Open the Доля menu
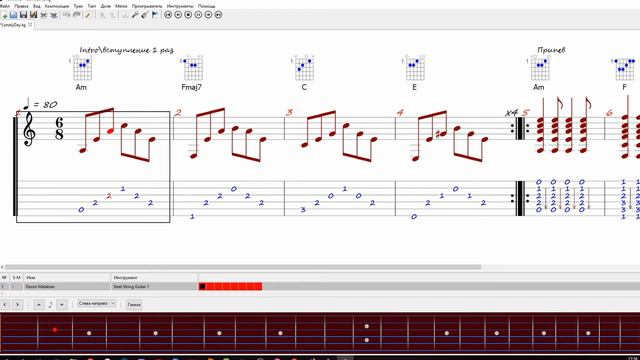This screenshot has height=360, width=640. [x=106, y=6]
